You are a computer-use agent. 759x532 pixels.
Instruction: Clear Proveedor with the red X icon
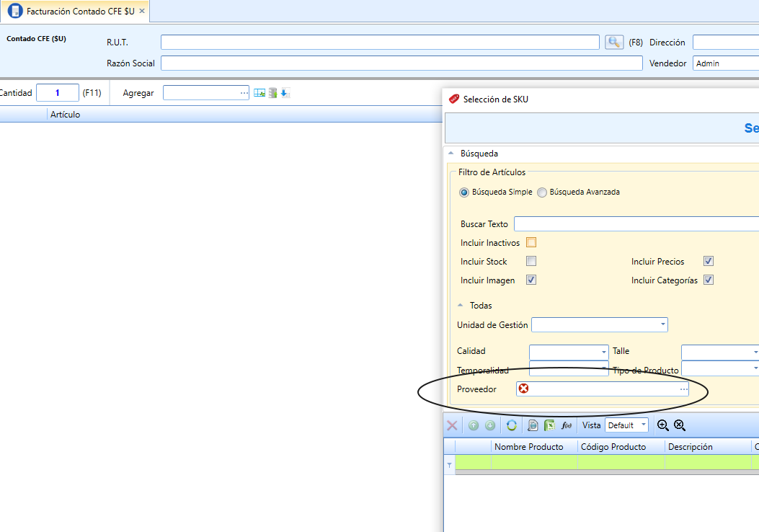(524, 389)
